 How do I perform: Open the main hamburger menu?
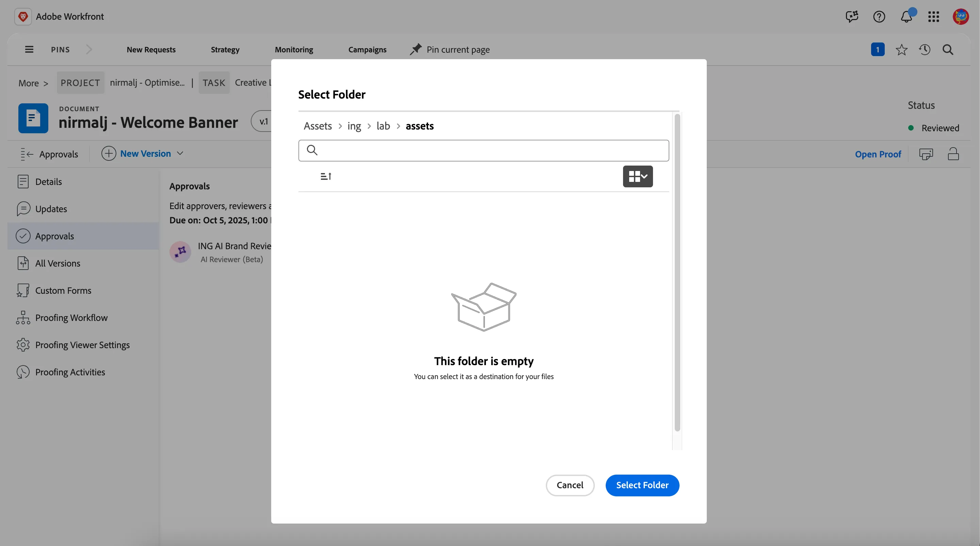pyautogui.click(x=29, y=49)
